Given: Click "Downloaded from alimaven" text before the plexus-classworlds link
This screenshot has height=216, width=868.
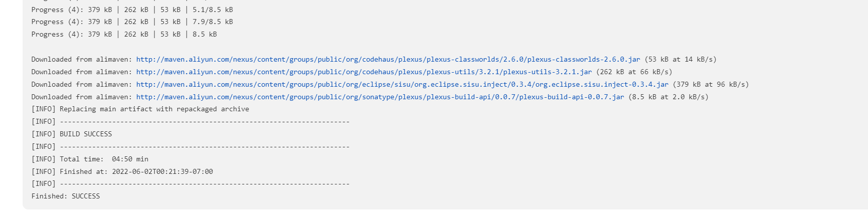Looking at the screenshot, I should pos(81,60).
